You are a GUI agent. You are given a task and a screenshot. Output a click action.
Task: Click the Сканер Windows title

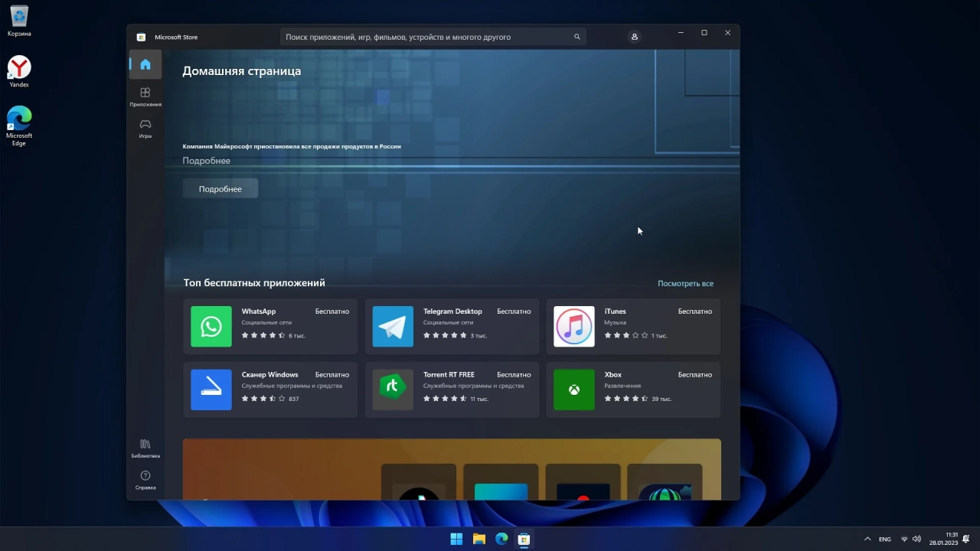[269, 374]
